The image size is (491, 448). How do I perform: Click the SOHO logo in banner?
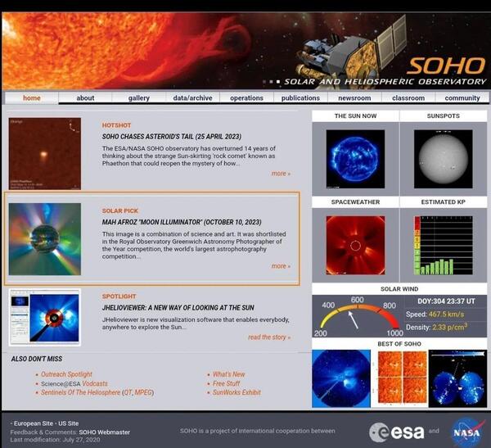coord(446,66)
